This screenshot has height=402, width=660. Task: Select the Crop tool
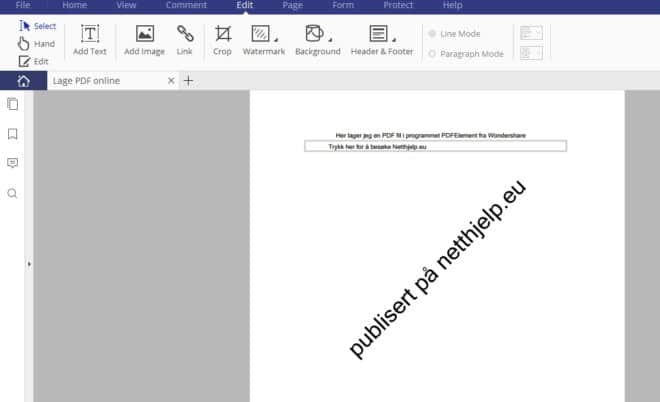222,40
